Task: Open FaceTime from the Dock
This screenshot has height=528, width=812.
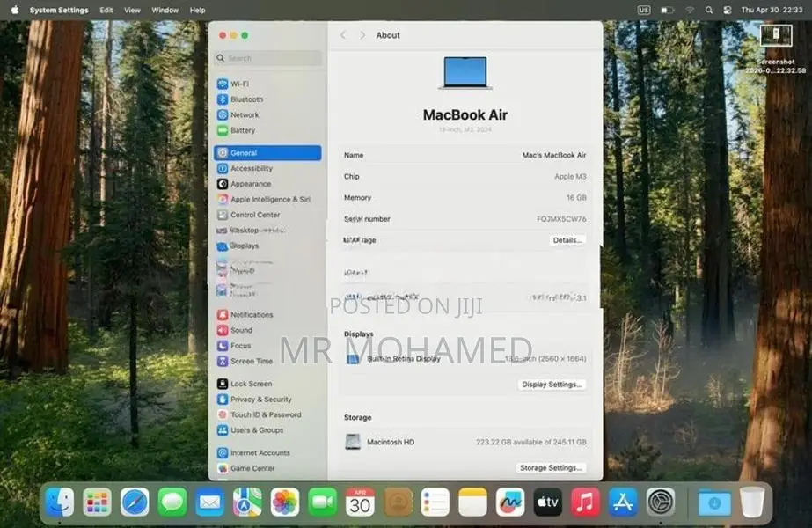Action: click(322, 502)
